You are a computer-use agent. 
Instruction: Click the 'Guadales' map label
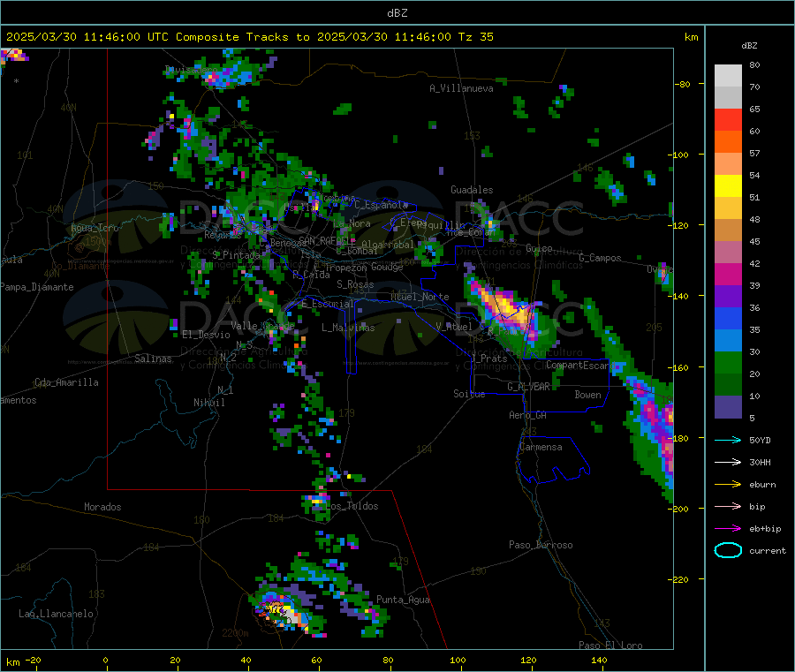(x=472, y=190)
